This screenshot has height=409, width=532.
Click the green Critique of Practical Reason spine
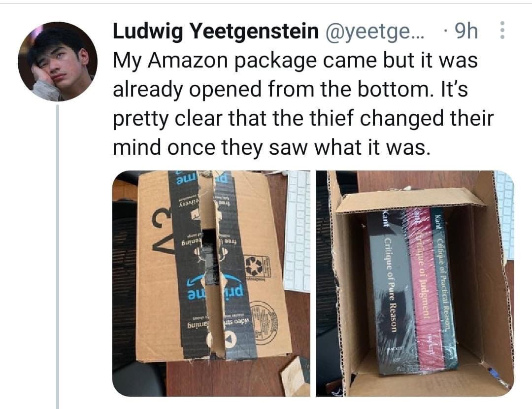coord(444,285)
